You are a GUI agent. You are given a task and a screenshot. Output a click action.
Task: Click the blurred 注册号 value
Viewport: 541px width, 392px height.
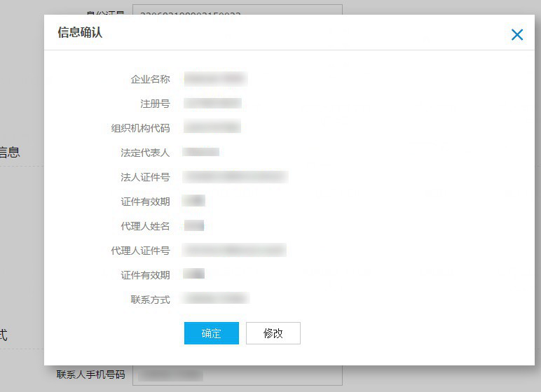(212, 104)
